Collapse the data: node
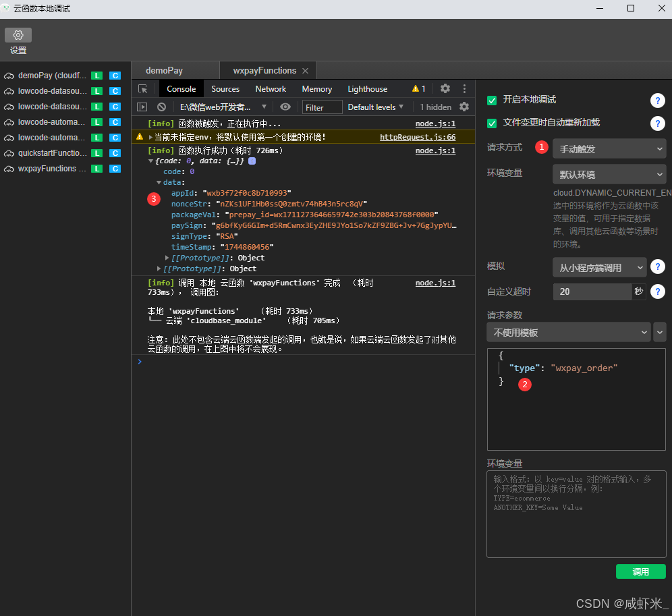 pyautogui.click(x=159, y=183)
